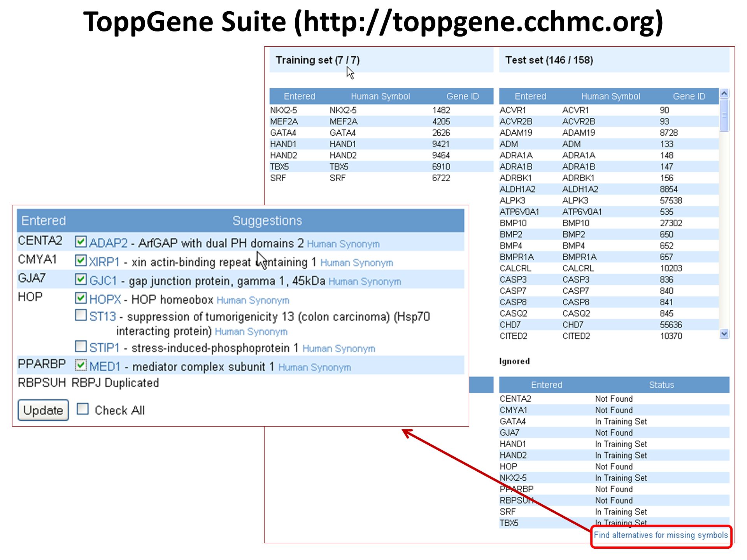Select gene ID 8854 for ALDH1A2

pos(669,189)
